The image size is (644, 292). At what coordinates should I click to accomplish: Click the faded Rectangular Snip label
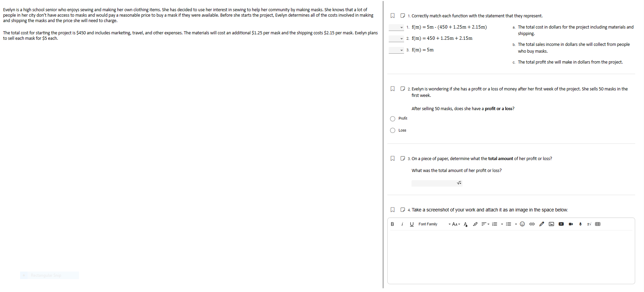[46, 275]
